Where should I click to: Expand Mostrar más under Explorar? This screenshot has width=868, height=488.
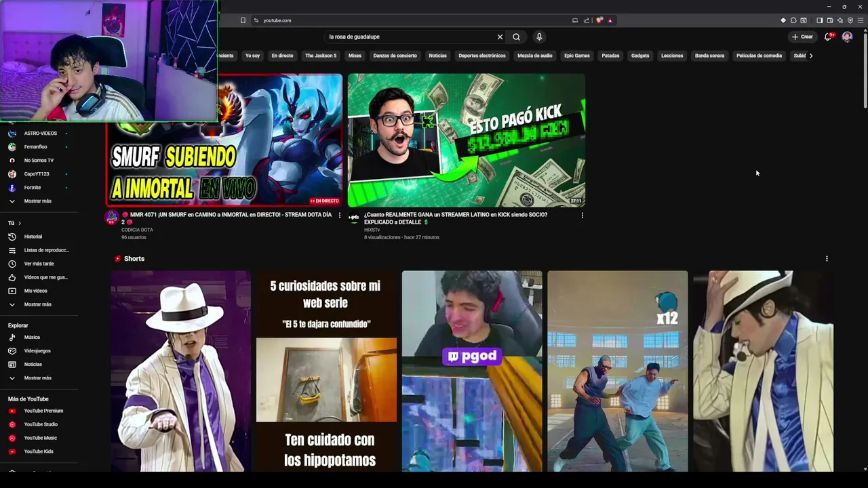(39, 378)
